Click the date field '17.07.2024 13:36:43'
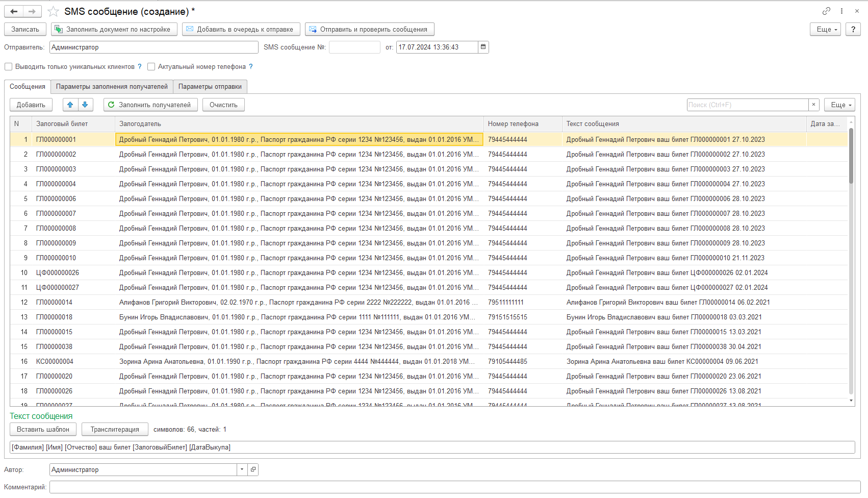This screenshot has height=498, width=868. click(x=437, y=47)
